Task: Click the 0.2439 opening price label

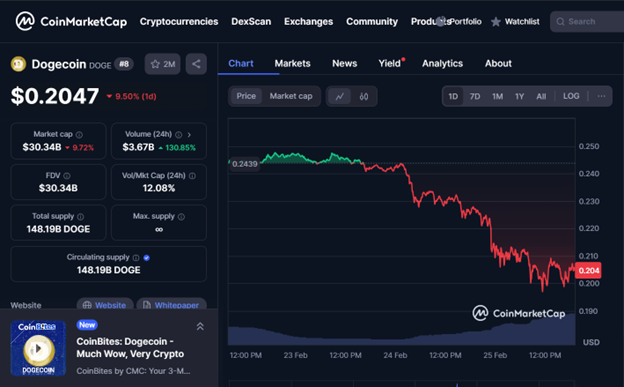Action: point(244,164)
